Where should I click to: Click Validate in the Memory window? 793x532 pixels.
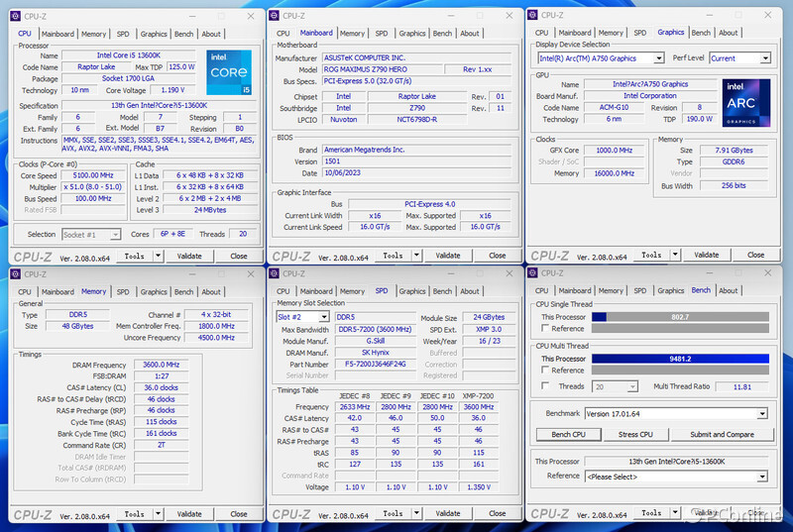(x=189, y=514)
